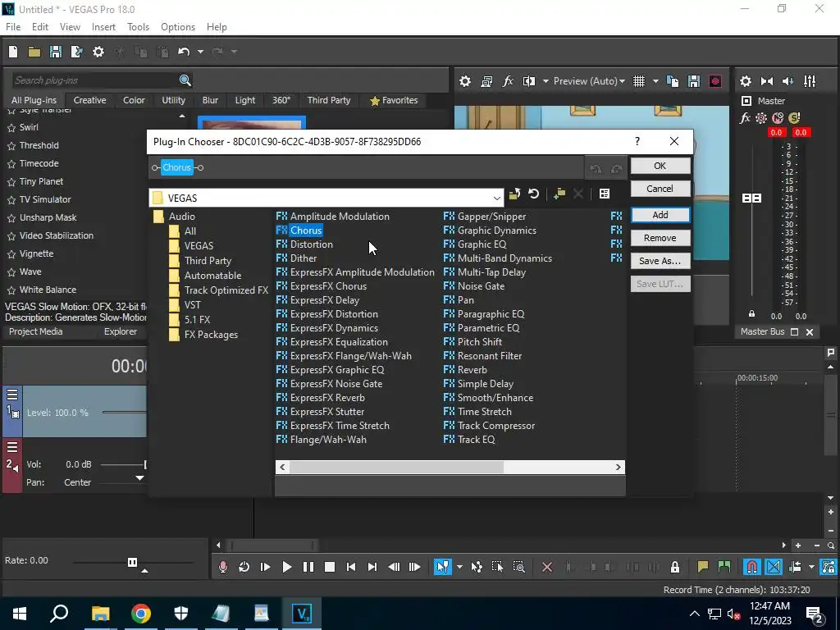Switch to the Creative plug-ins tab
This screenshot has height=630, width=840.
(89, 100)
